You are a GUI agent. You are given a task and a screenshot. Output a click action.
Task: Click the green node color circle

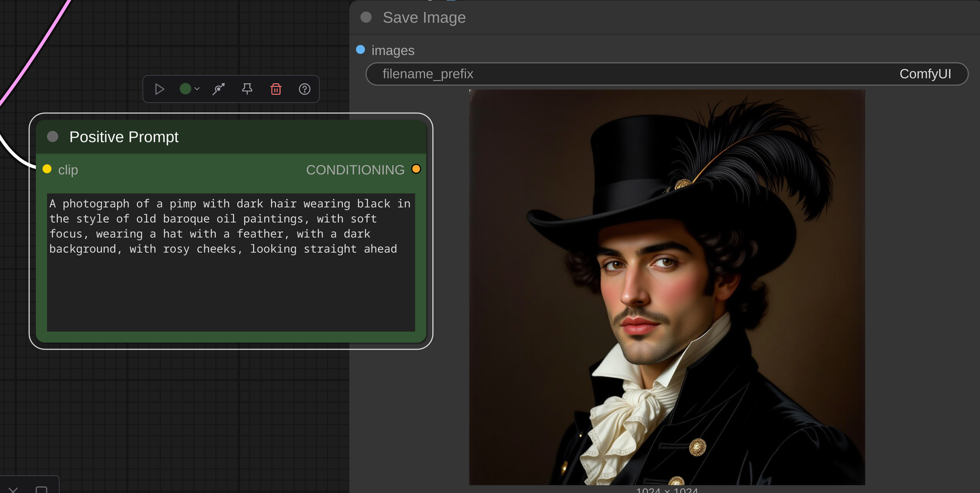pyautogui.click(x=185, y=89)
